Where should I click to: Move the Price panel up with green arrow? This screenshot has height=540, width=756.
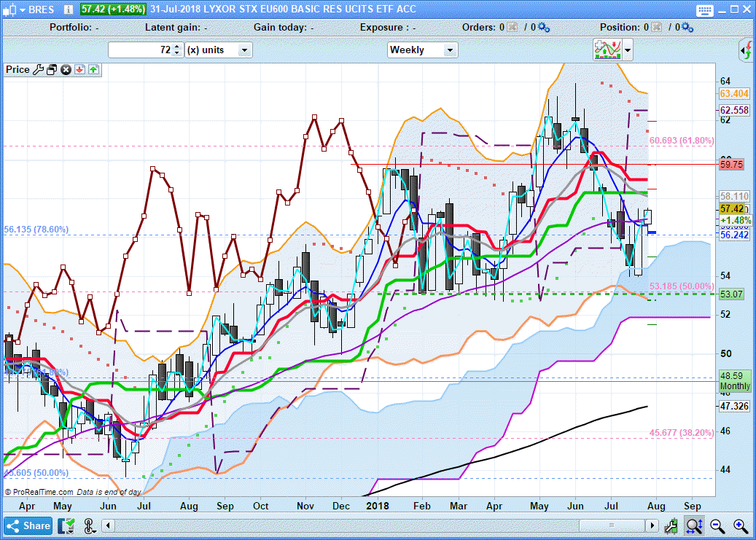click(x=93, y=69)
